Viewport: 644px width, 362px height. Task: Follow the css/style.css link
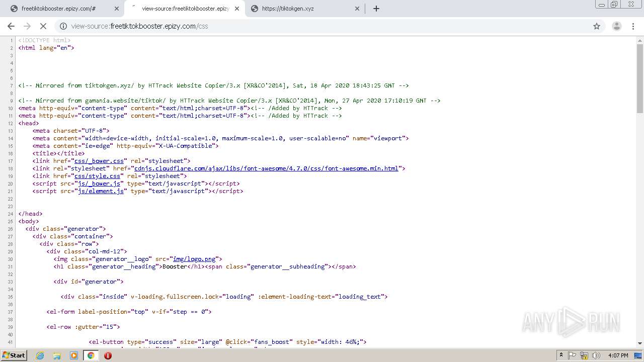coord(97,176)
